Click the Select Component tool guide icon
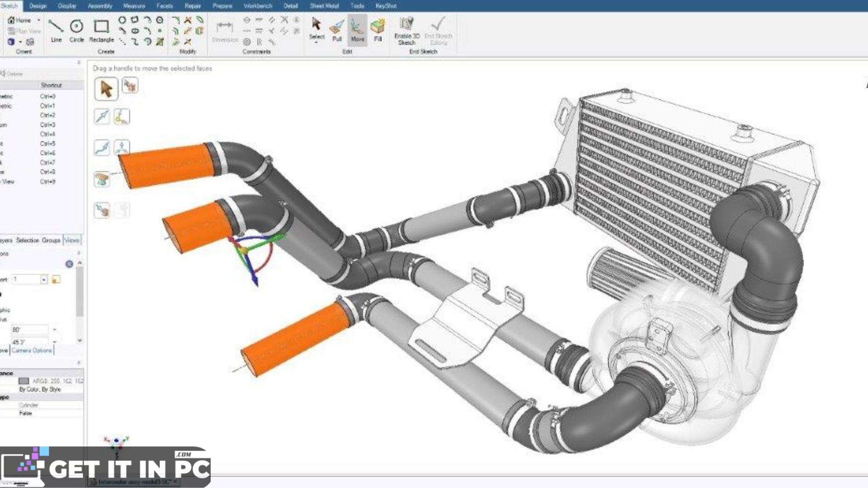The width and height of the screenshot is (868, 488). (130, 85)
